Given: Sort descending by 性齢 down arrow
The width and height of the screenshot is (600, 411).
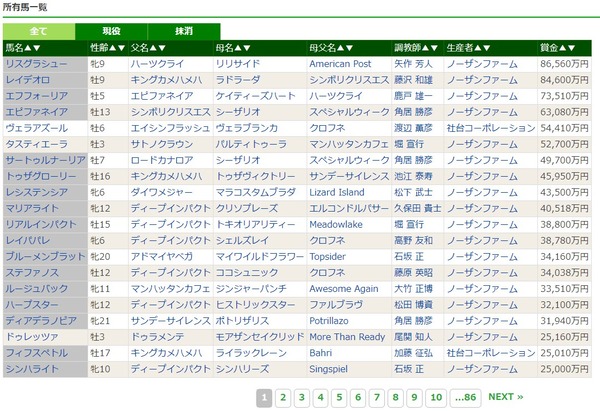Looking at the screenshot, I should coord(121,48).
